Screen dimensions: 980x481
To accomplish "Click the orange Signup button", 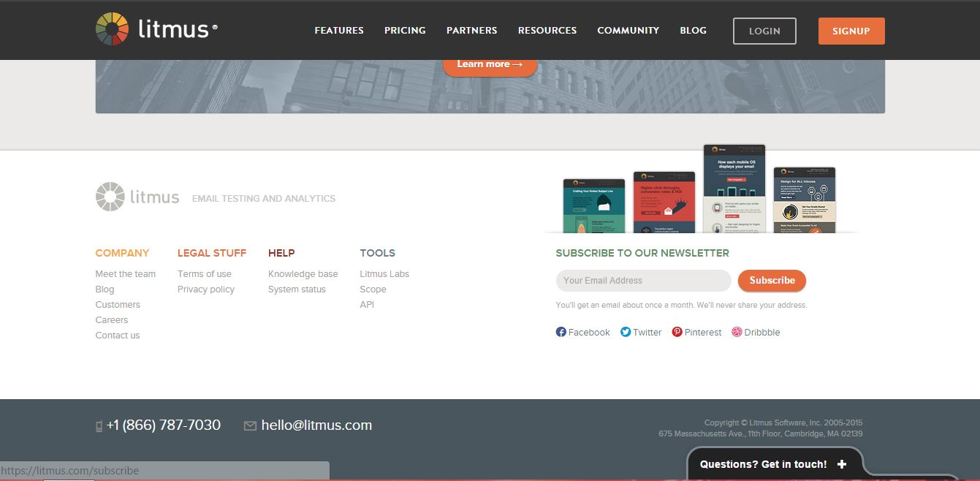I will pyautogui.click(x=851, y=31).
